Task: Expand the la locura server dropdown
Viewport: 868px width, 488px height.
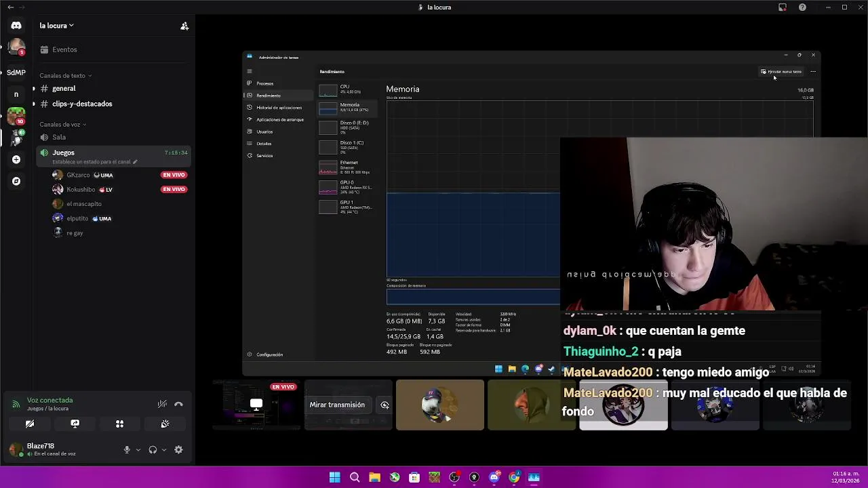Action: [57, 26]
